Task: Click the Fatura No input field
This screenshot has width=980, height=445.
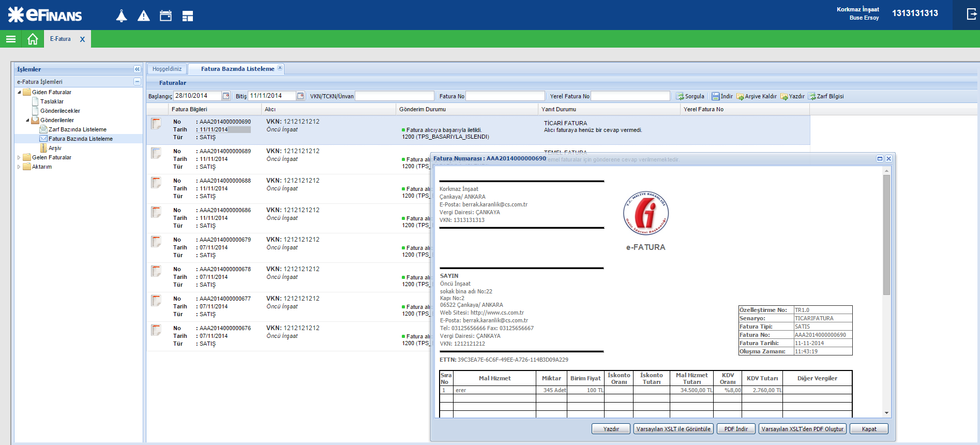Action: click(x=505, y=96)
